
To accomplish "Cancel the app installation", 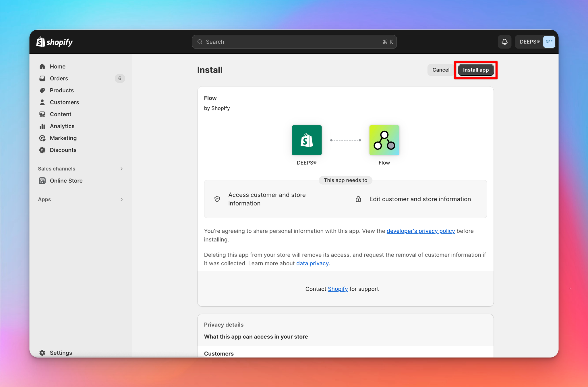I will [x=441, y=70].
